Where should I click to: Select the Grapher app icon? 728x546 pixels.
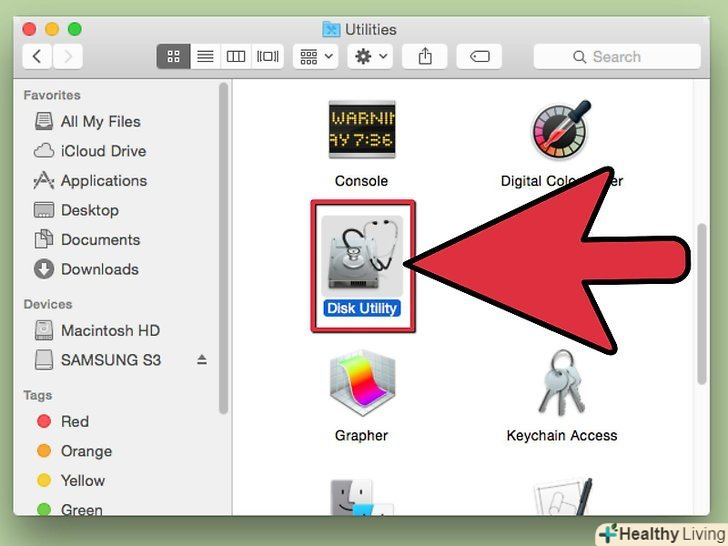[362, 384]
